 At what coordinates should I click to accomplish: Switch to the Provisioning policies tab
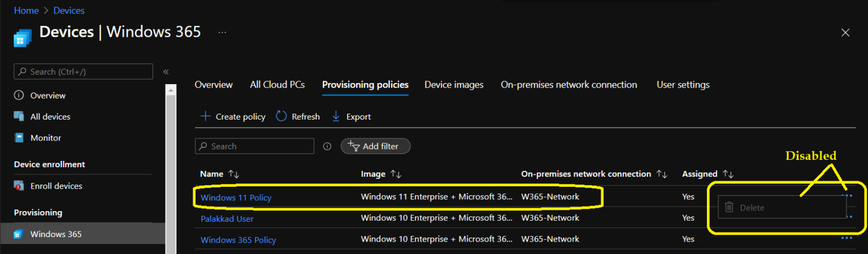coord(365,85)
